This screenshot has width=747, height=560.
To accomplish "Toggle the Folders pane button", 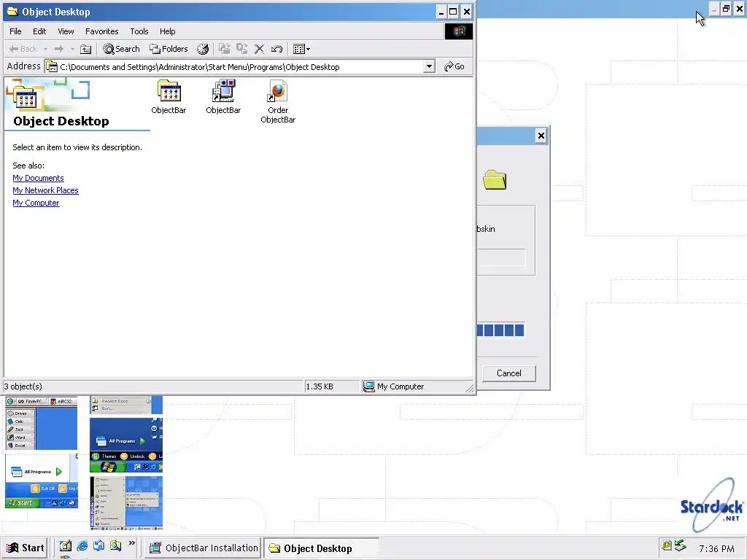I will tap(169, 49).
